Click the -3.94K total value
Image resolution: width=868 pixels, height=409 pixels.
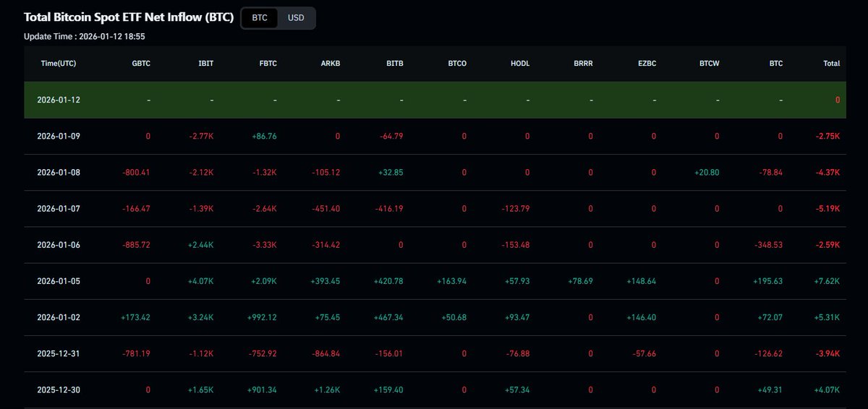pyautogui.click(x=827, y=354)
